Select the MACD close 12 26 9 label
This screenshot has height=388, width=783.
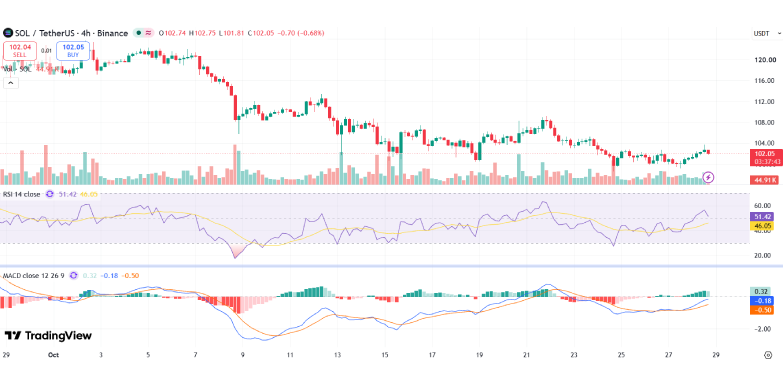[34, 275]
